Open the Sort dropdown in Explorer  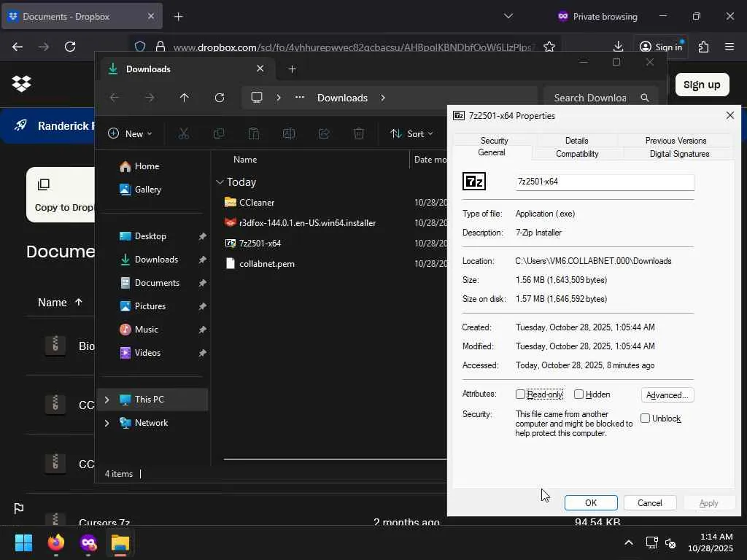tap(411, 134)
